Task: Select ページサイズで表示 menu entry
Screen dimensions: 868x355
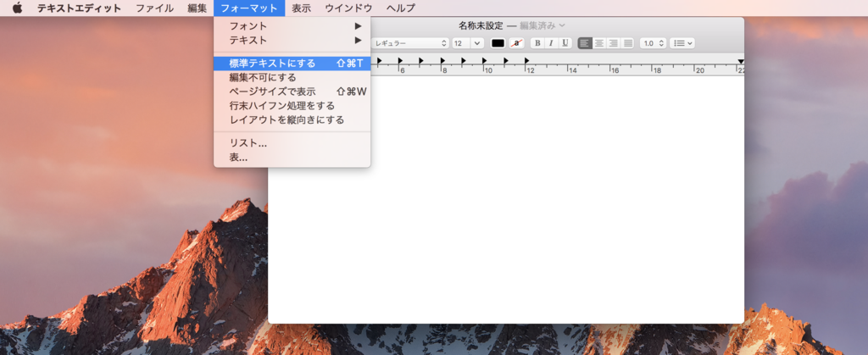Action: coord(292,92)
